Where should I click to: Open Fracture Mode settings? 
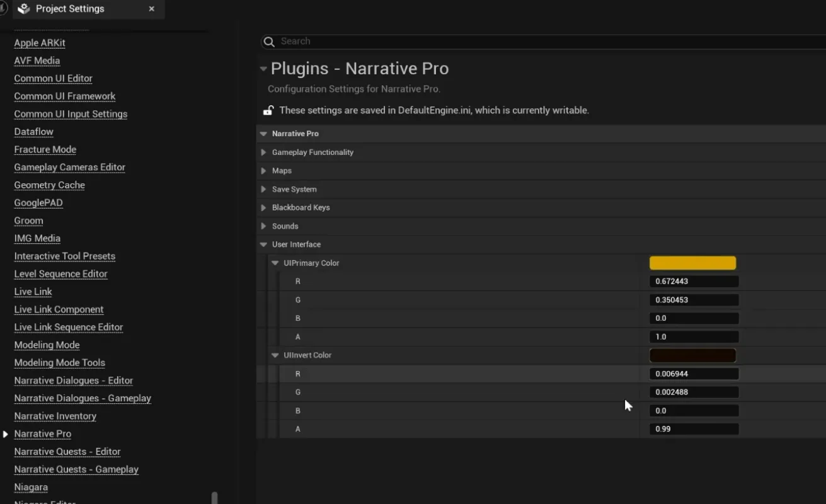point(45,149)
